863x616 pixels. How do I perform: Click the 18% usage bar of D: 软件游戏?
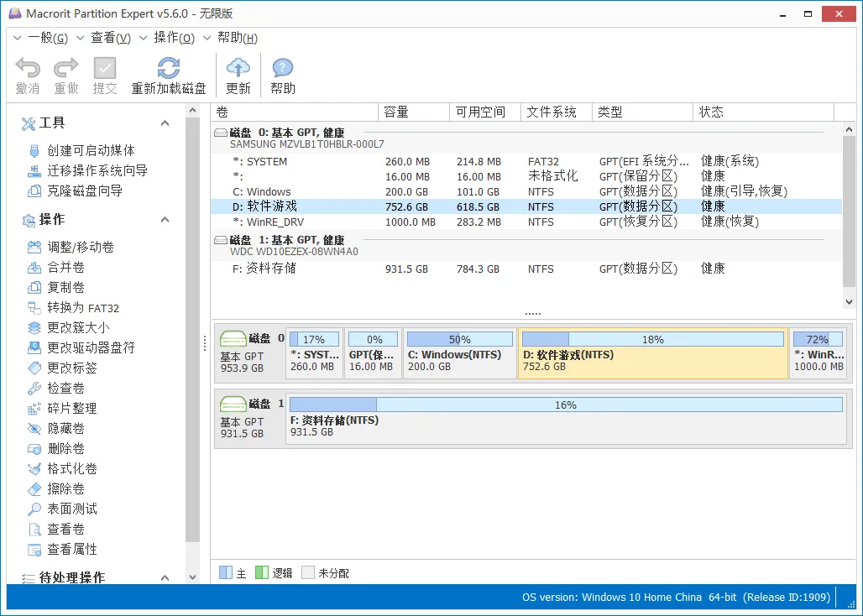click(x=655, y=338)
